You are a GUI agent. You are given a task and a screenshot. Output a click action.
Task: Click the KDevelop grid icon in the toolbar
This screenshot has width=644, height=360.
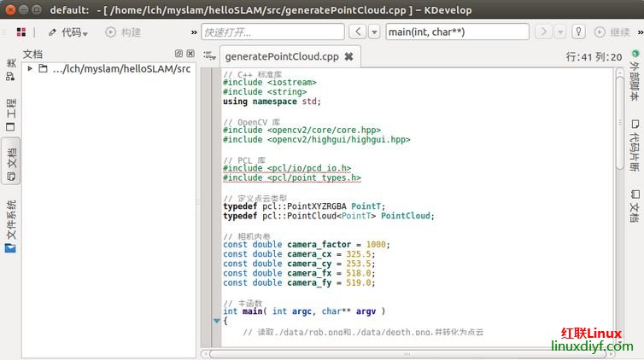(x=20, y=32)
